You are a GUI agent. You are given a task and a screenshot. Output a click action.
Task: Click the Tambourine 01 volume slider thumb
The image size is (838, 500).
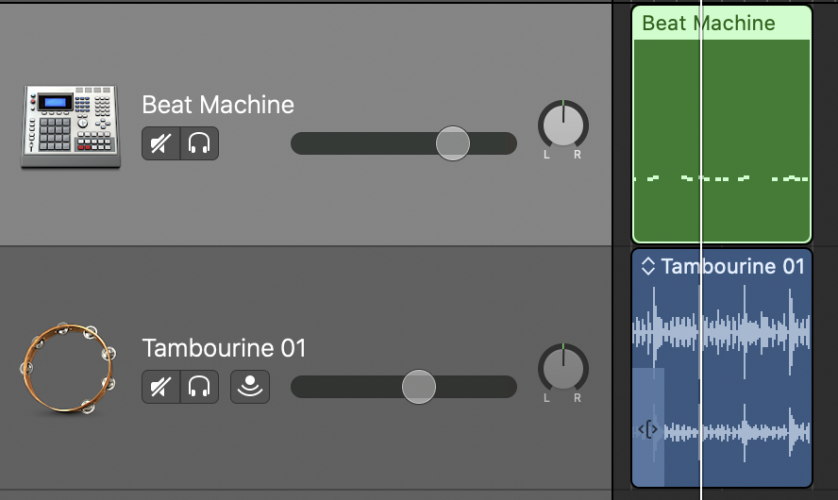pos(418,387)
